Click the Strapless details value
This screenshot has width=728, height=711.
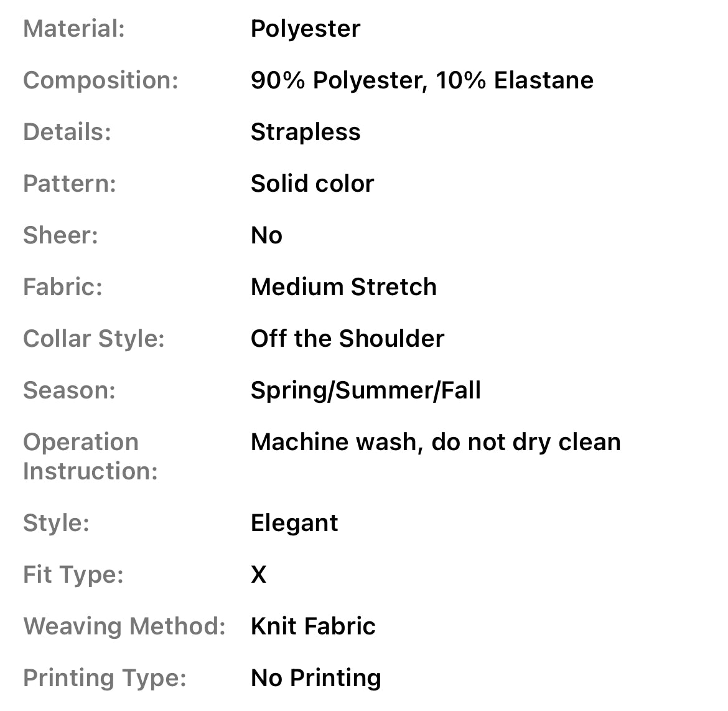(x=305, y=132)
